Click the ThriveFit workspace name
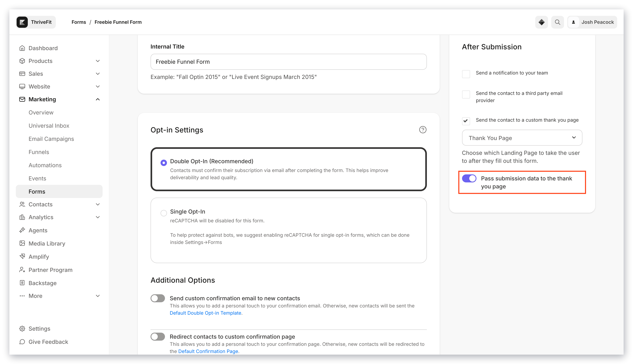 pyautogui.click(x=41, y=22)
